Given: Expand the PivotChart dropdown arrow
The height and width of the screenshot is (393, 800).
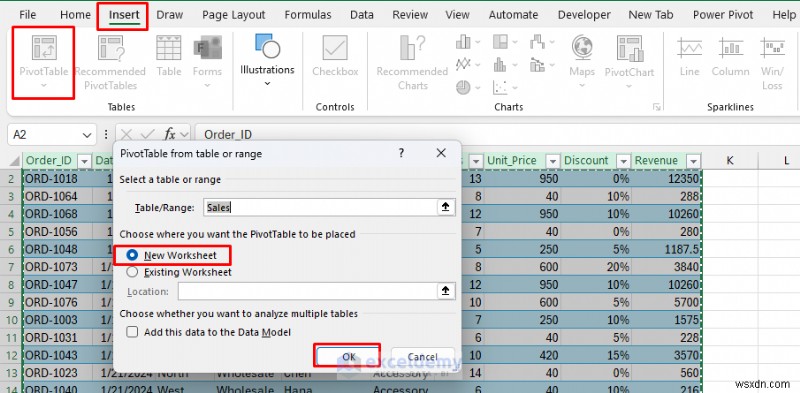Looking at the screenshot, I should click(629, 86).
